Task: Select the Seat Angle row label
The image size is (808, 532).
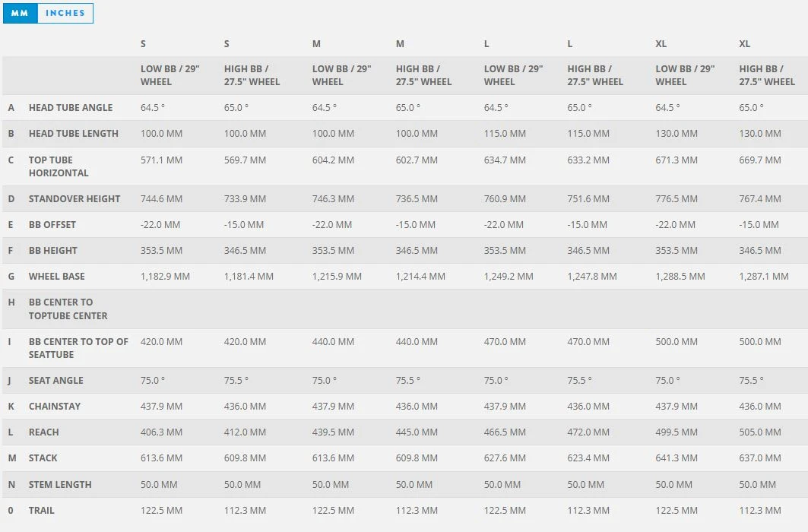Action: coord(56,381)
